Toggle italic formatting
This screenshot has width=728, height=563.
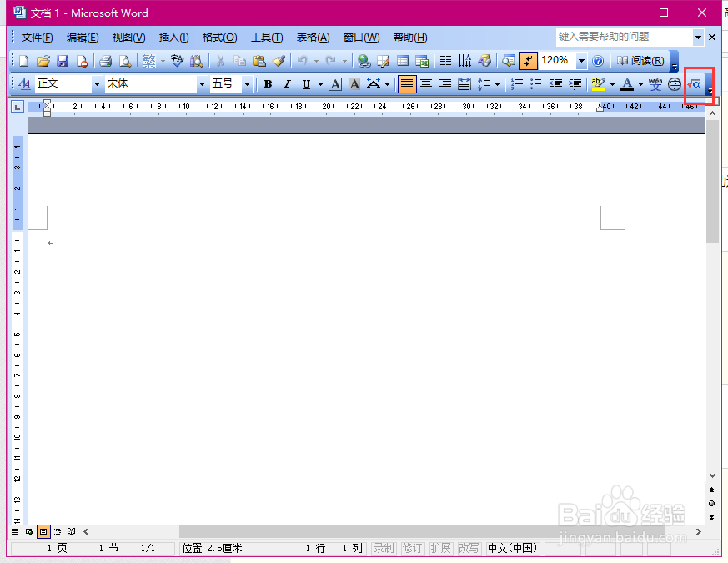point(286,84)
